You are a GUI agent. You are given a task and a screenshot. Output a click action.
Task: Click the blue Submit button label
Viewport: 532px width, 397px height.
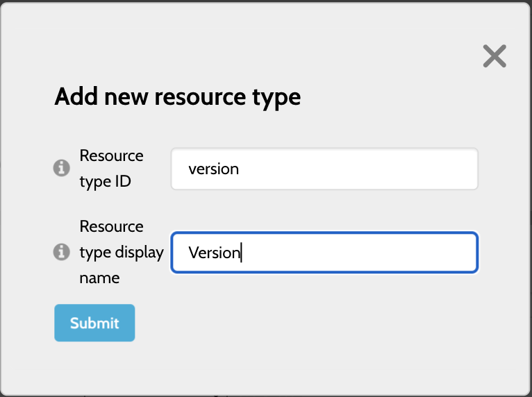point(94,323)
